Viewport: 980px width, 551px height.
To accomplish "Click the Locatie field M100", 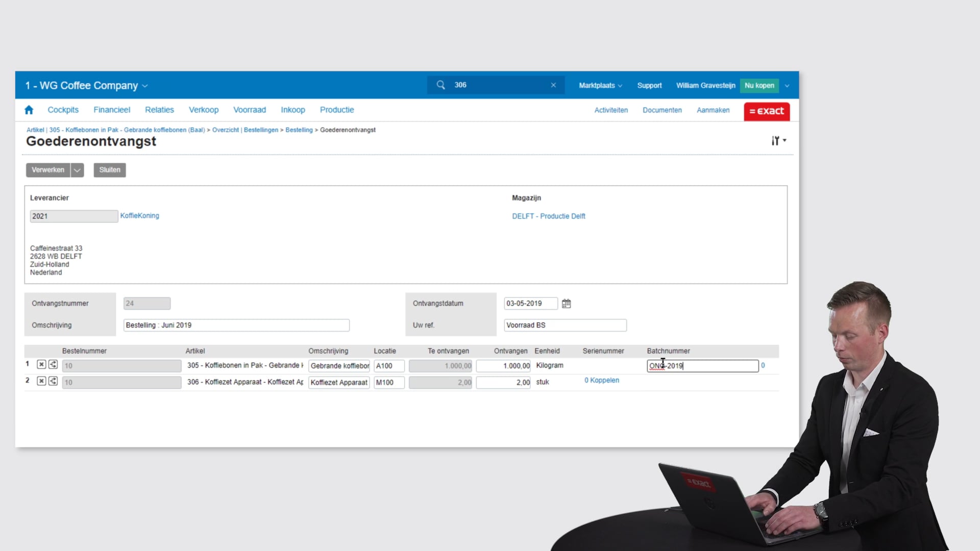I will 389,382.
